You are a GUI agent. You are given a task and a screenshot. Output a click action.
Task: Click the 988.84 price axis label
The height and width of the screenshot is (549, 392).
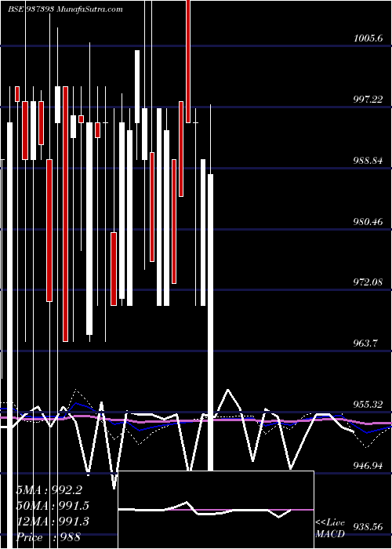368,161
